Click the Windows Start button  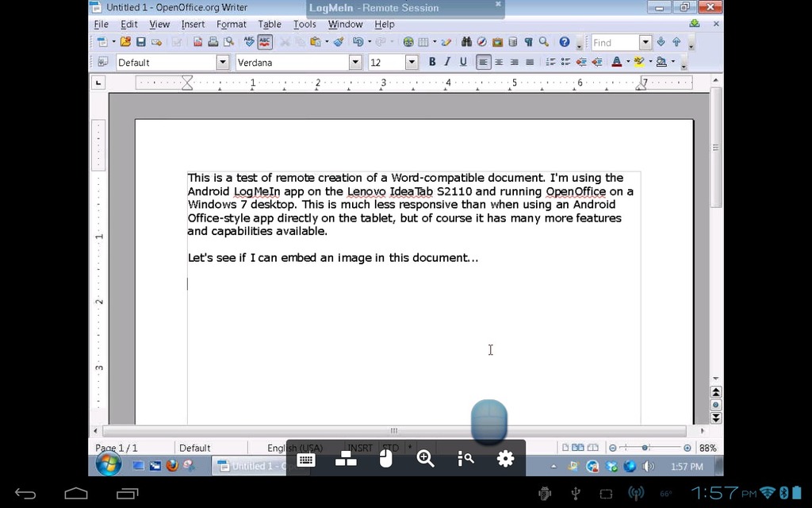pos(109,464)
